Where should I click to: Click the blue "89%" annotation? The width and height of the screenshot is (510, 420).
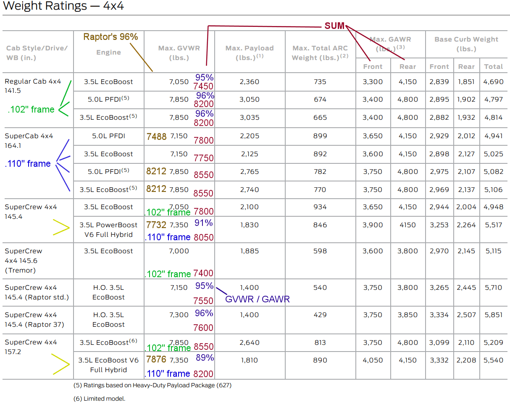[205, 358]
